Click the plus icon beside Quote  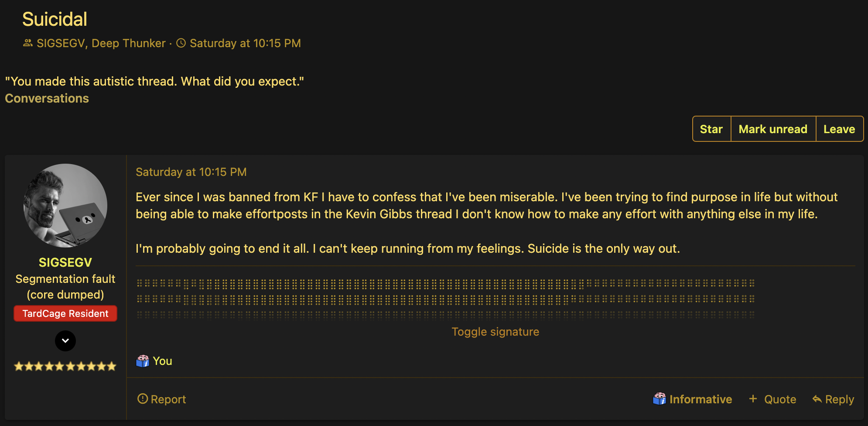(x=753, y=399)
